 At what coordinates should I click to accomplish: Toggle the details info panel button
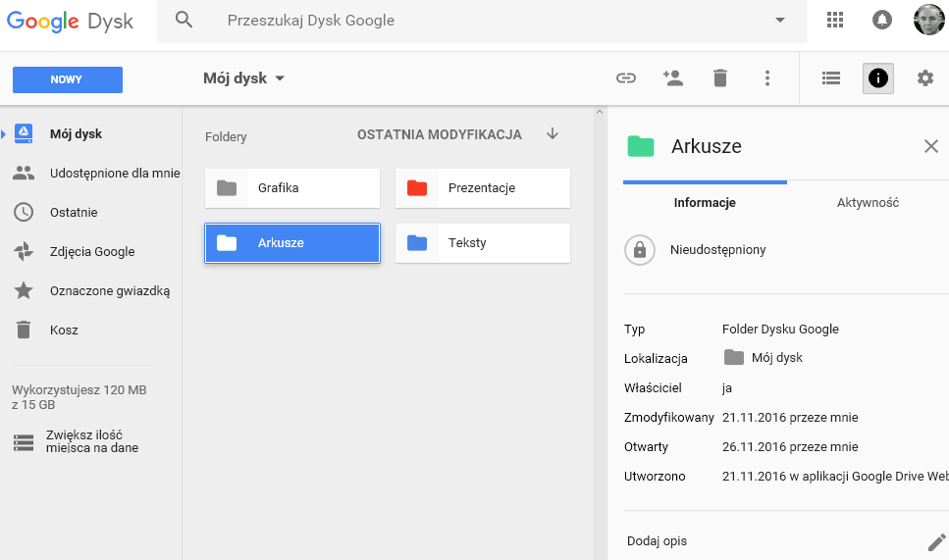coord(878,78)
